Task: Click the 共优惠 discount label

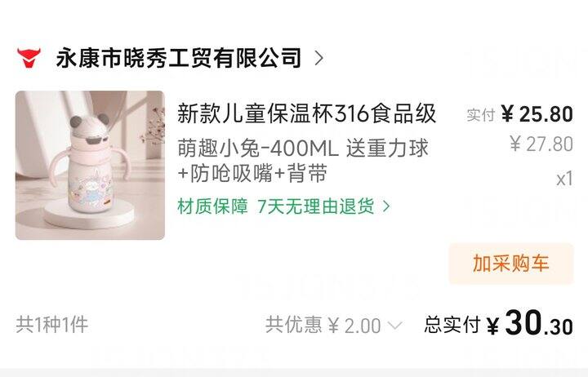Action: point(294,325)
